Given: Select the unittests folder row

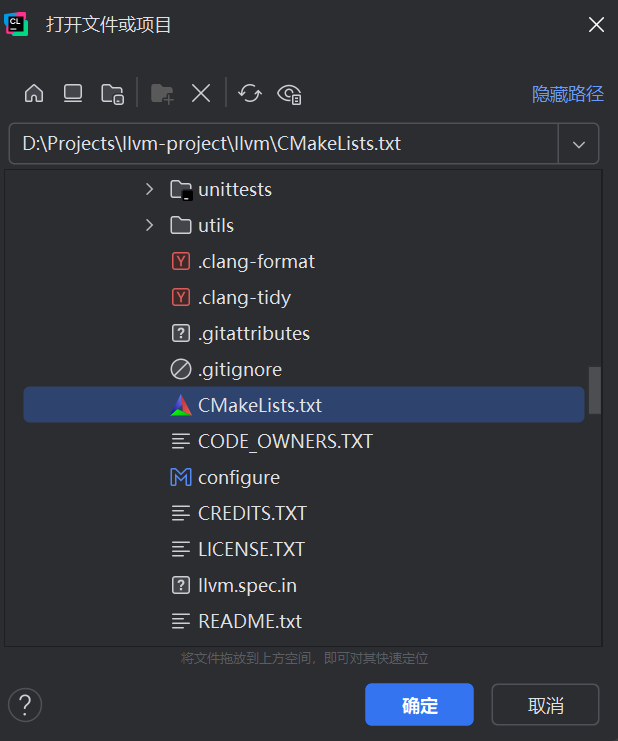Looking at the screenshot, I should (x=304, y=190).
